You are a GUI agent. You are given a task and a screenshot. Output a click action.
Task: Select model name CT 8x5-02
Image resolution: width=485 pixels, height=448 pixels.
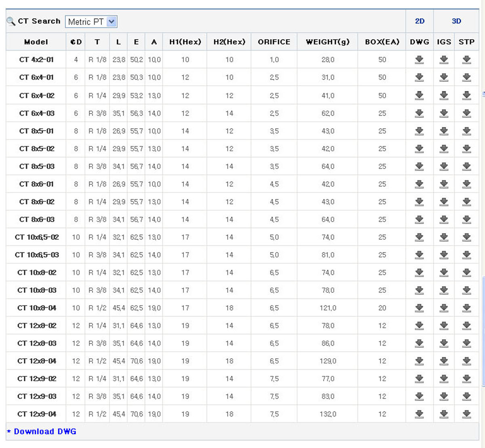point(37,149)
